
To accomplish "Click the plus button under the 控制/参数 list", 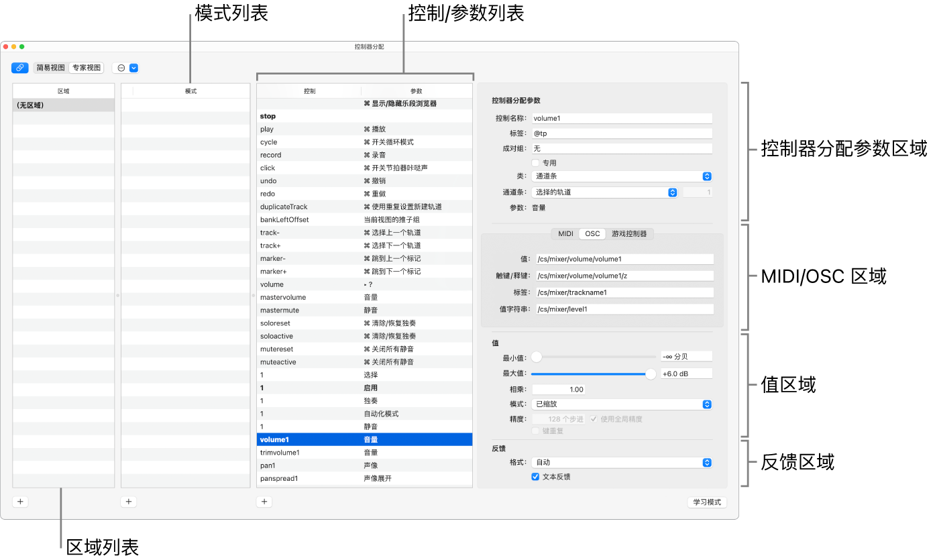I will tap(264, 502).
